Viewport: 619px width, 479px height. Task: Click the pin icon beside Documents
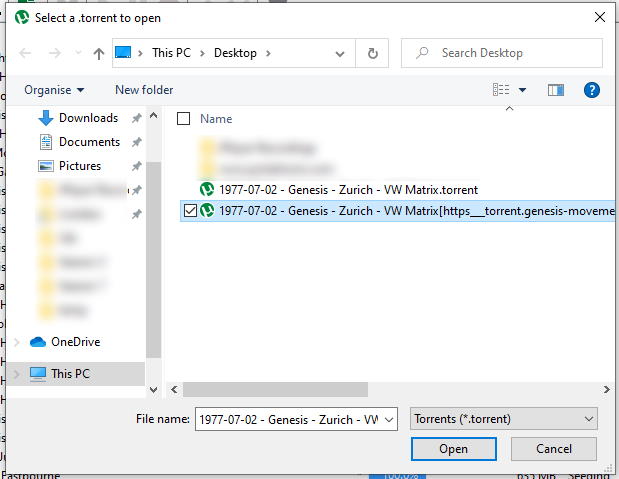click(x=137, y=142)
